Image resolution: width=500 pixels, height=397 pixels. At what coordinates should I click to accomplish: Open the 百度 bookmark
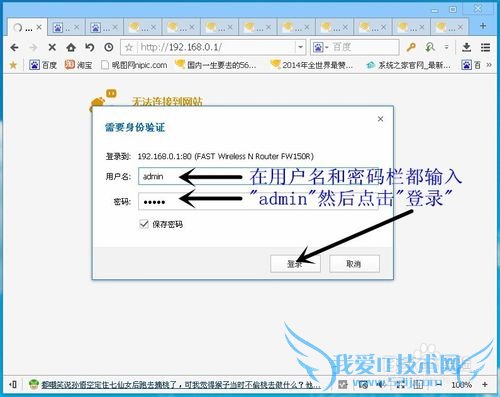[x=43, y=65]
